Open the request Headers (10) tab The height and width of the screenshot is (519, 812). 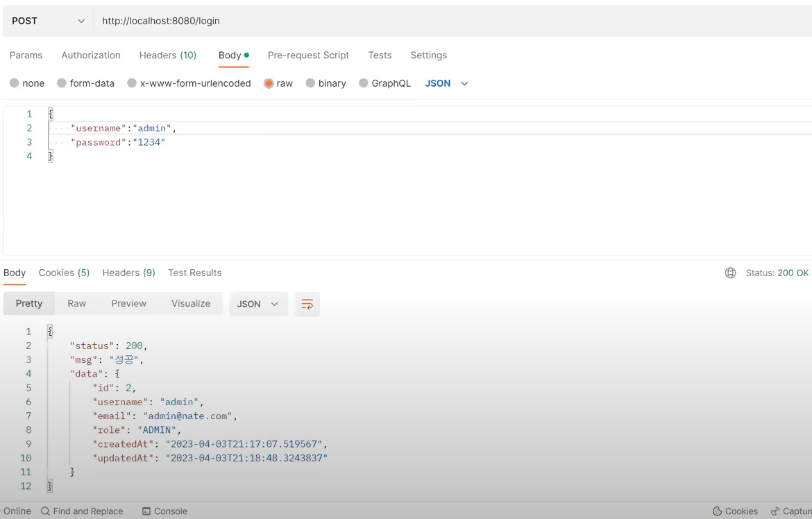click(168, 56)
